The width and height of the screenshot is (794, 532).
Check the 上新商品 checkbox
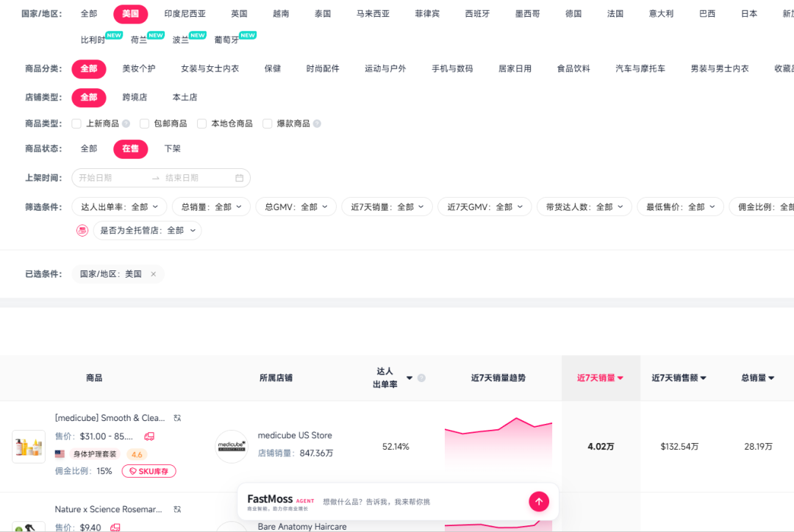click(76, 123)
